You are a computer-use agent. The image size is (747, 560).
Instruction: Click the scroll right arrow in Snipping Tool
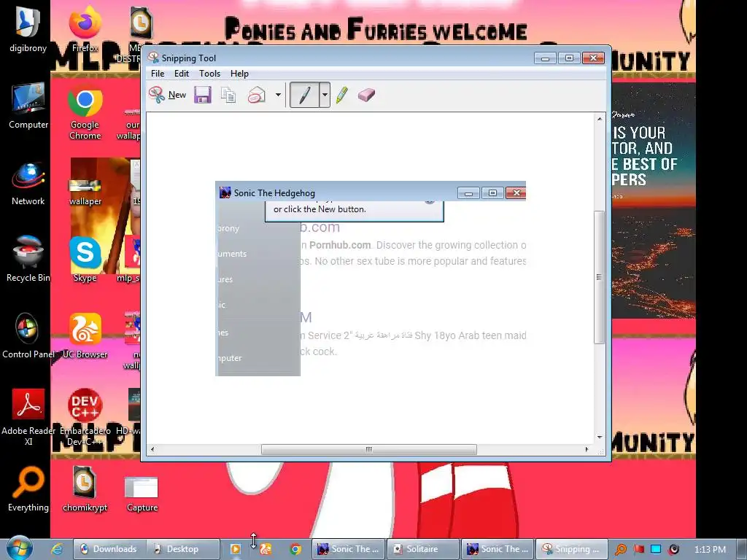[587, 449]
